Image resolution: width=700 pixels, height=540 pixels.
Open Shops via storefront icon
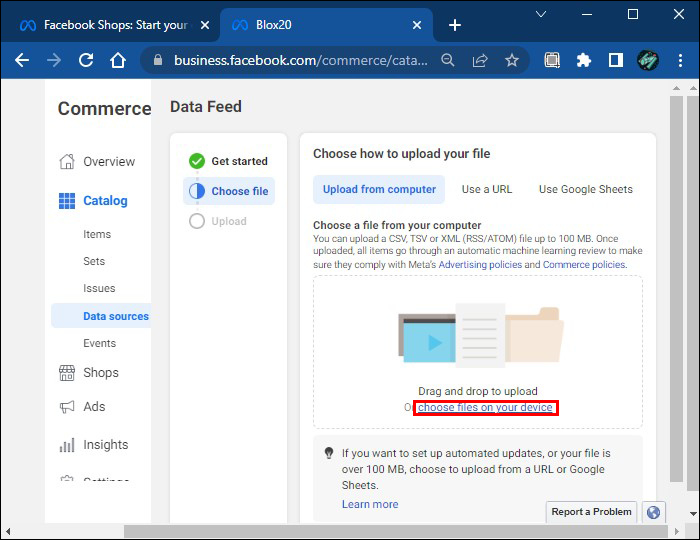[x=67, y=373]
